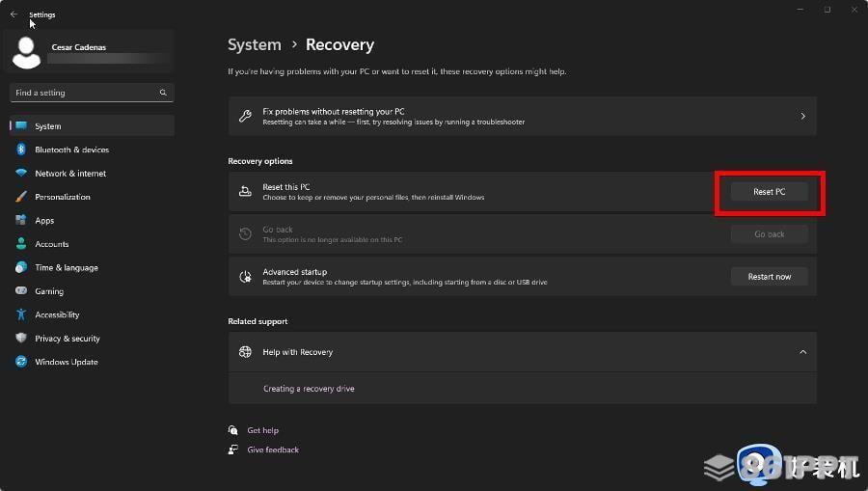This screenshot has height=491, width=868.
Task: Go to Network & internet settings
Action: tap(70, 174)
